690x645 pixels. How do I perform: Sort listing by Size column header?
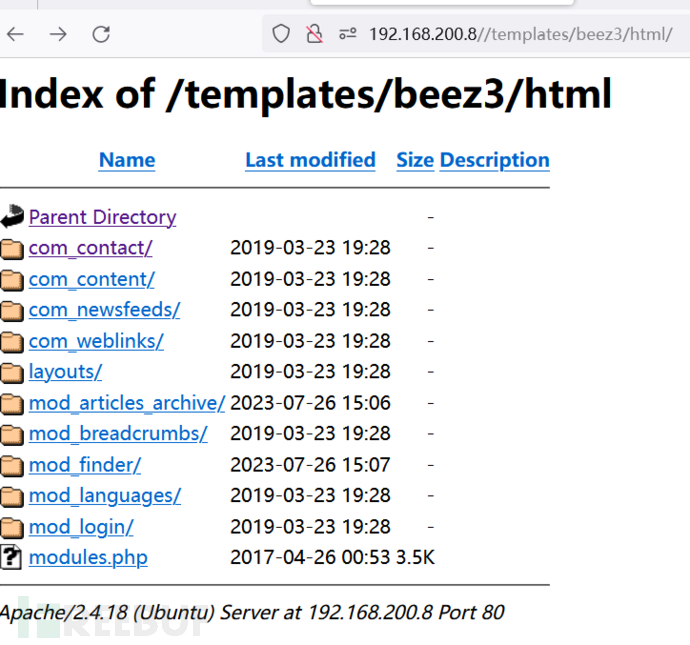tap(414, 160)
